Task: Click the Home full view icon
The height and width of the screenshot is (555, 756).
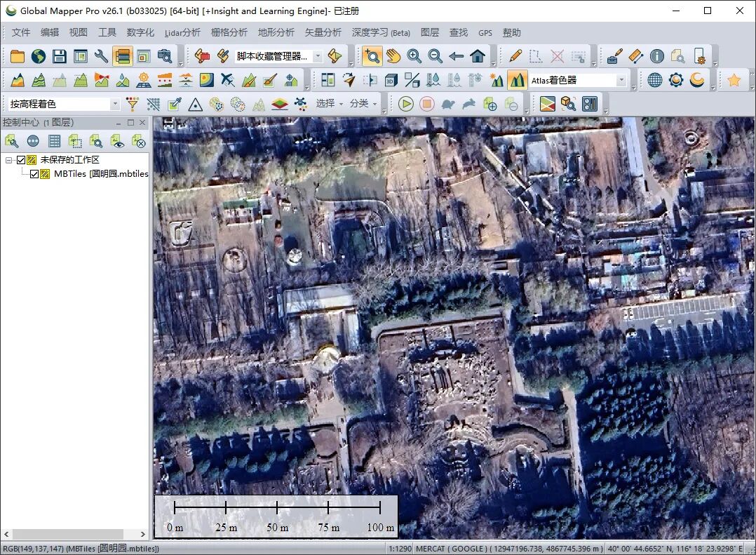Action: click(478, 56)
